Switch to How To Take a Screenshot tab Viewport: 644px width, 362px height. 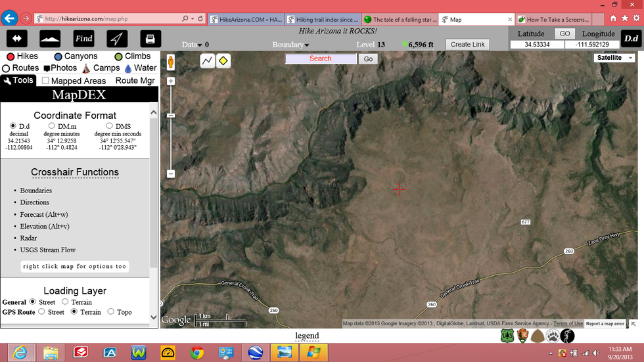(554, 19)
